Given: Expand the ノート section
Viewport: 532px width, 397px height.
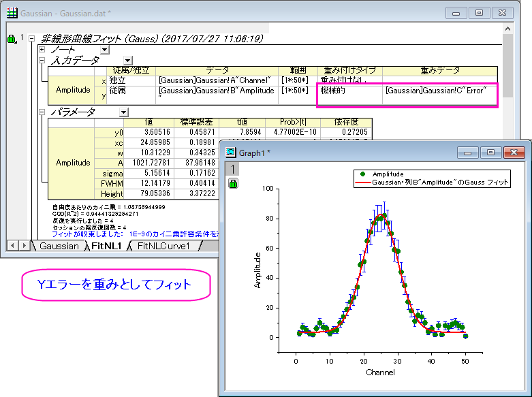Looking at the screenshot, I should pos(42,50).
